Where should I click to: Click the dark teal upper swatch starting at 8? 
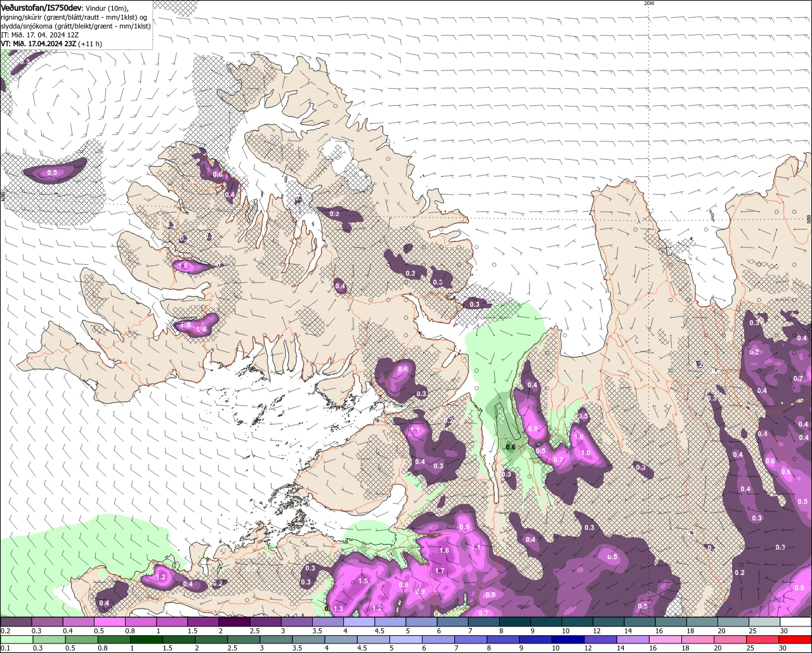tap(515, 622)
